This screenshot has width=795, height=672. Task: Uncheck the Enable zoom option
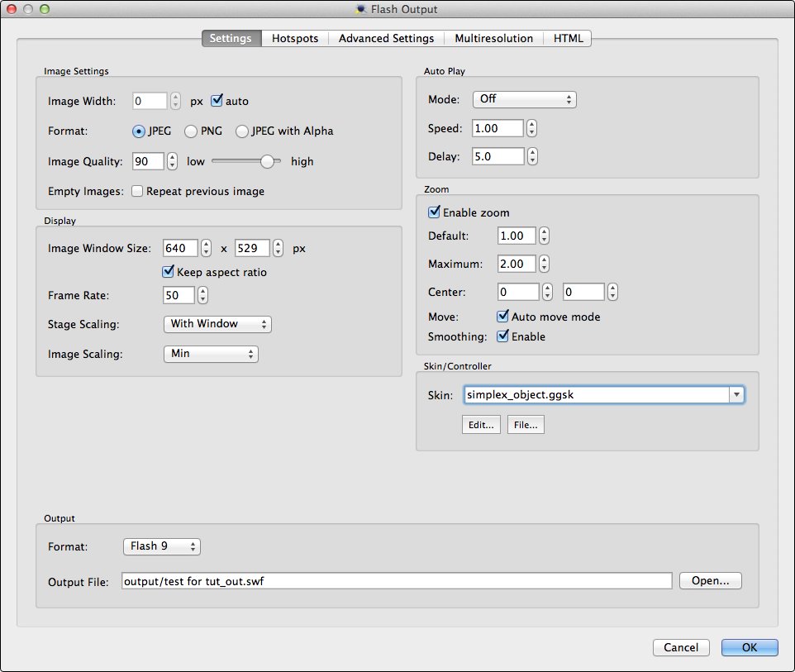point(434,212)
